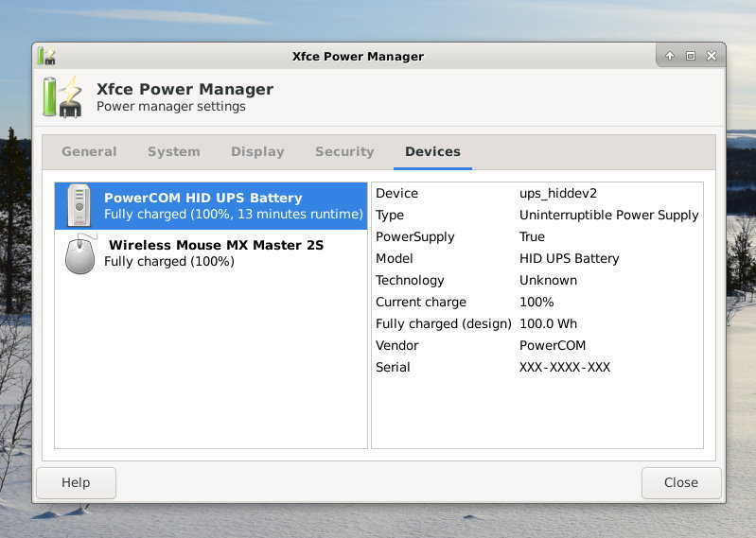This screenshot has height=538, width=756.
Task: Click the Help button
Action: [x=77, y=482]
